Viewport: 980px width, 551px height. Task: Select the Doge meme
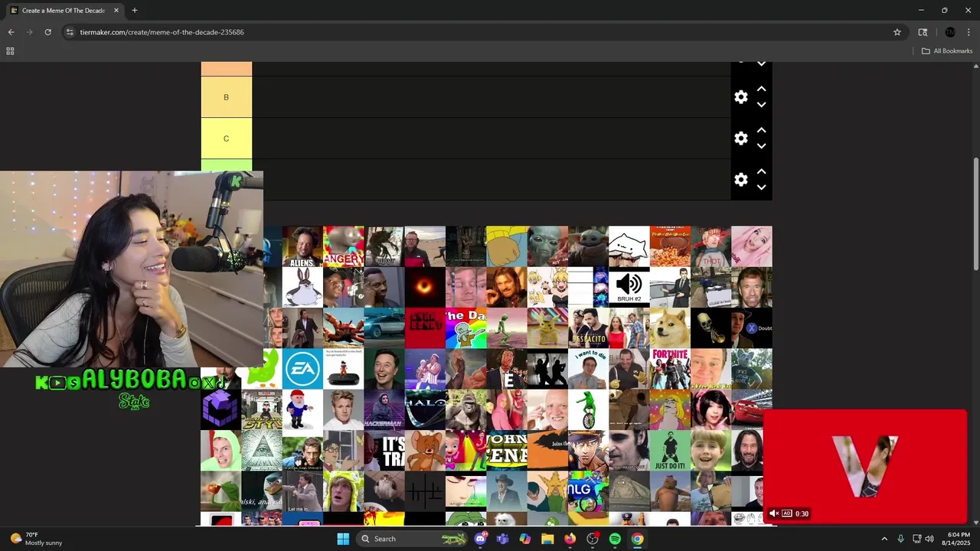[x=670, y=328]
